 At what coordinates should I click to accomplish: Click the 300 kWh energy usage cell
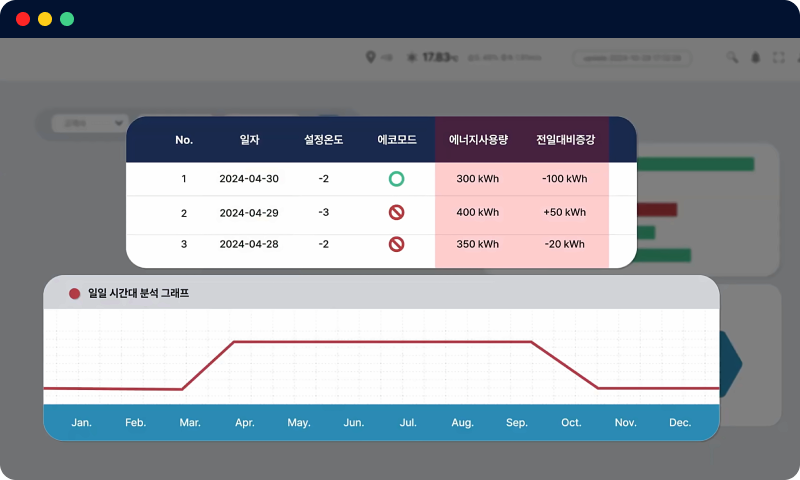click(478, 179)
